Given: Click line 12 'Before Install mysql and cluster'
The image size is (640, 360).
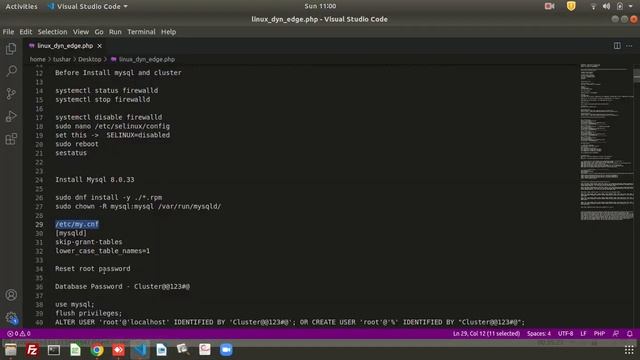Looking at the screenshot, I should point(118,73).
